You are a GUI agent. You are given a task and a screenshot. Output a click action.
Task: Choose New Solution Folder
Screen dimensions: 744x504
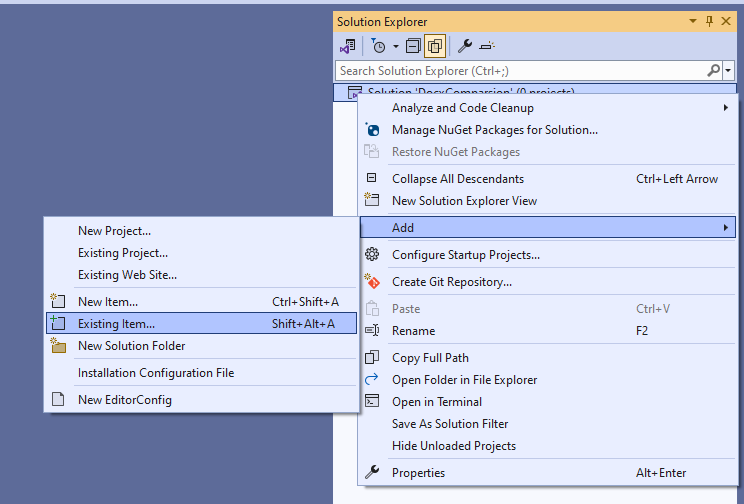pos(202,346)
